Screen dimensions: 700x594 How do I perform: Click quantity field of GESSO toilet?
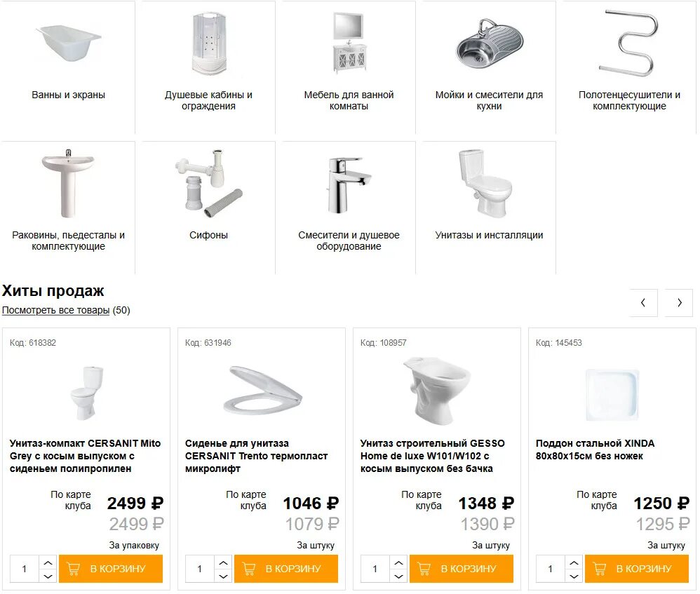[x=375, y=569]
